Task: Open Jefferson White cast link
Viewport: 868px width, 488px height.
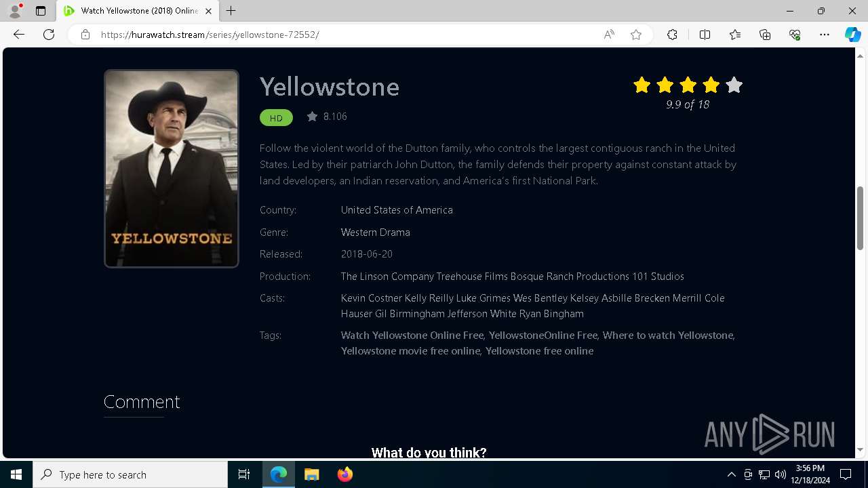Action: click(x=482, y=314)
